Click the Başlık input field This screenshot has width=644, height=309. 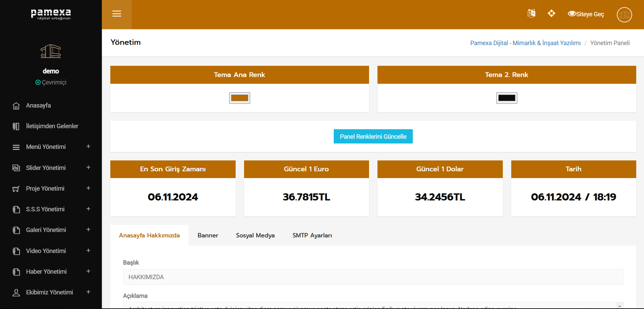373,277
